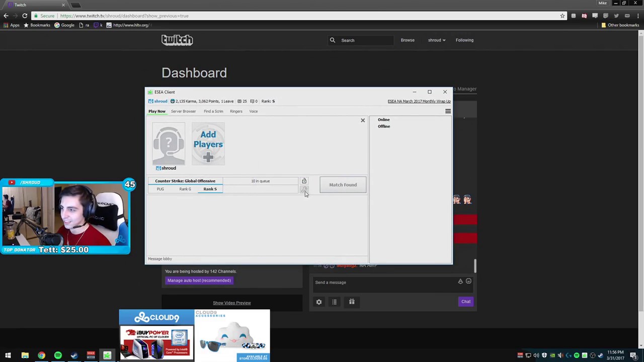
Task: Click the chat gift box icon
Action: [x=352, y=302]
